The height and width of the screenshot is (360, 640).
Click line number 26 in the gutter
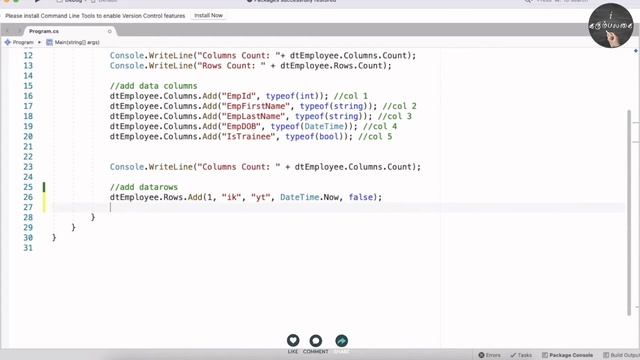click(x=28, y=197)
